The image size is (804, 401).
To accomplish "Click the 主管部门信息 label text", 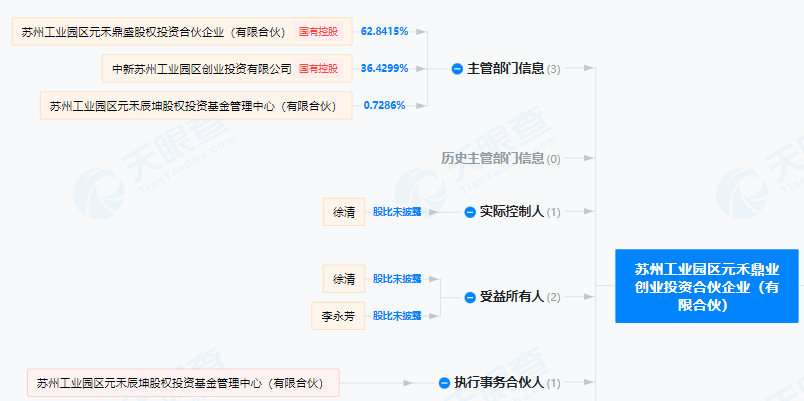I will tap(505, 69).
